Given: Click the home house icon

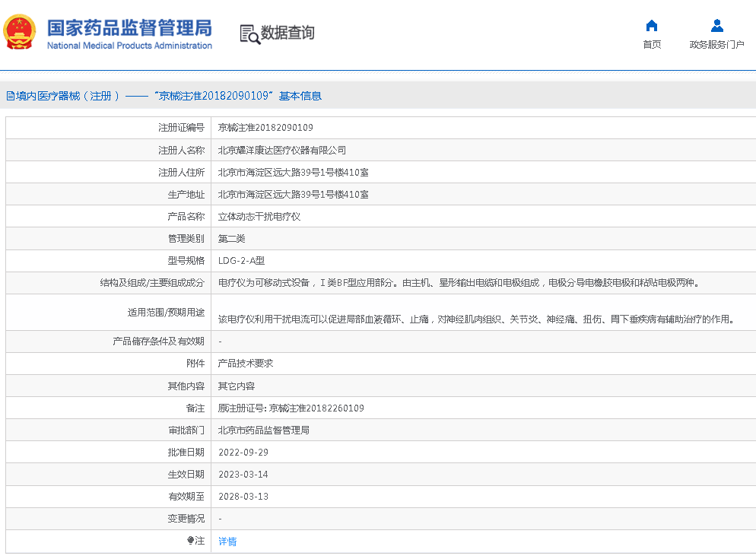Looking at the screenshot, I should (x=652, y=25).
